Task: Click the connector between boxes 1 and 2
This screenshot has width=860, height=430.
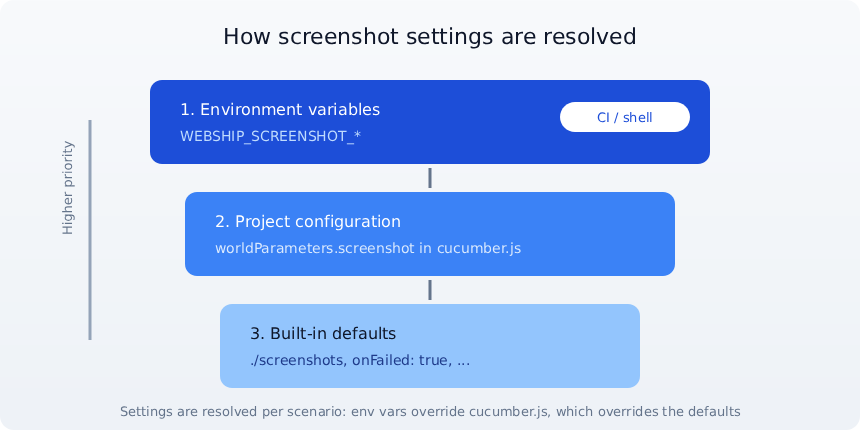Action: tap(430, 178)
